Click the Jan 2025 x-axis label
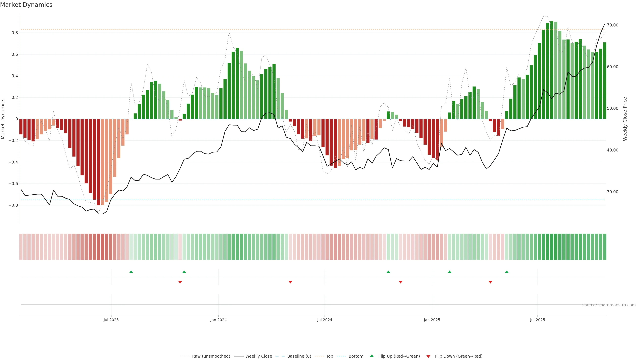 coord(432,320)
